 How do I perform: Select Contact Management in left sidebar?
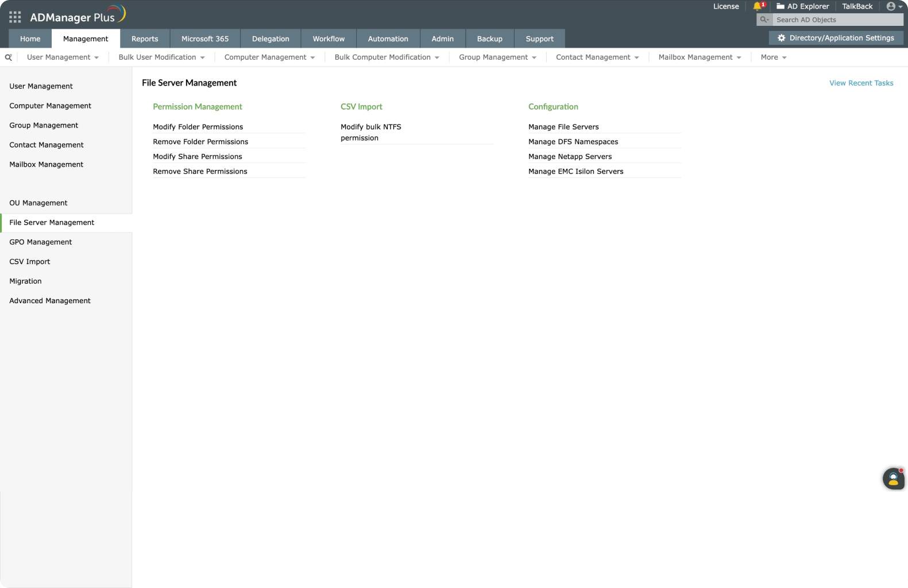pyautogui.click(x=47, y=145)
